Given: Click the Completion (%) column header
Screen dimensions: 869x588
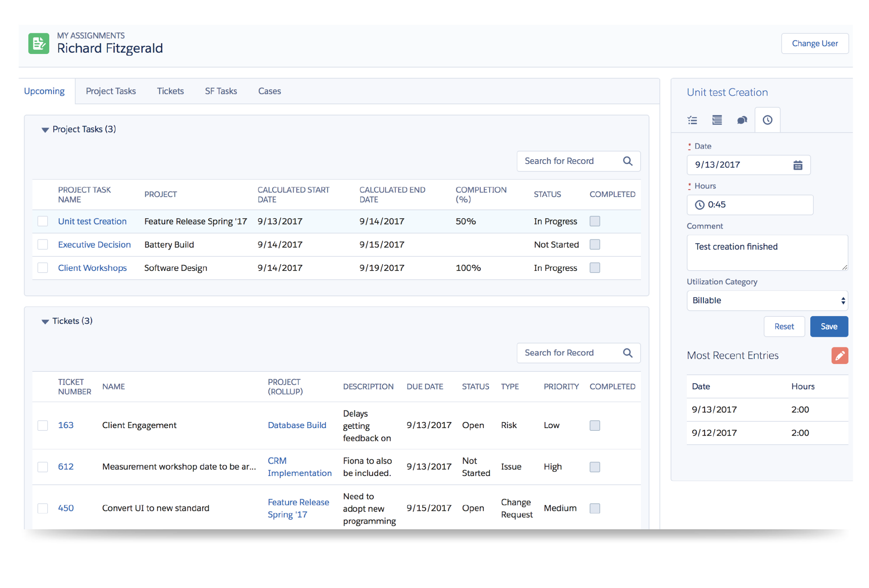Looking at the screenshot, I should [x=481, y=195].
